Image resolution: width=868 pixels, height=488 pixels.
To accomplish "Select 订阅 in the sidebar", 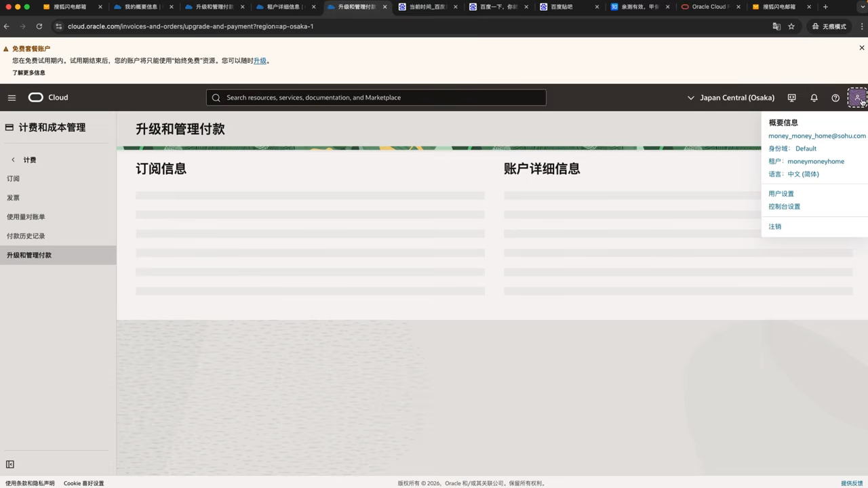I will tap(14, 179).
